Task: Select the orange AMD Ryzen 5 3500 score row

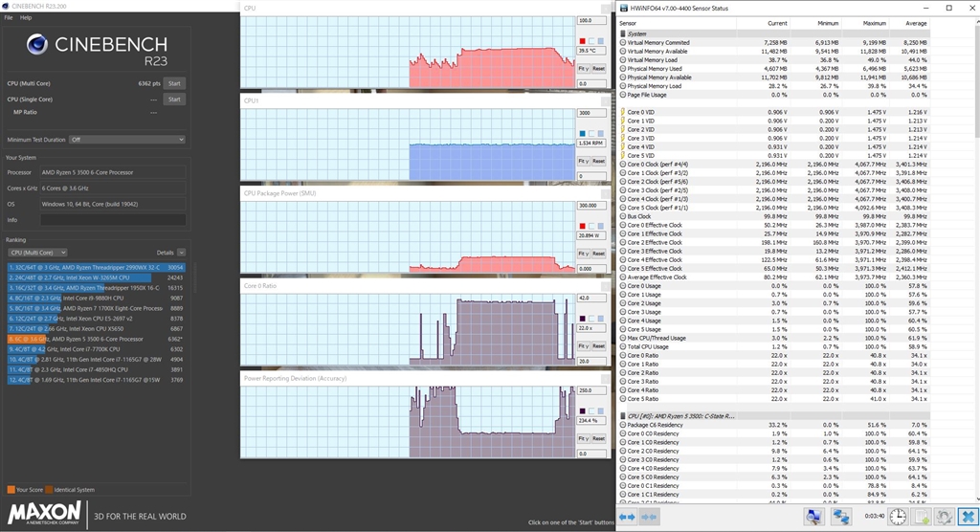Action: [97, 339]
